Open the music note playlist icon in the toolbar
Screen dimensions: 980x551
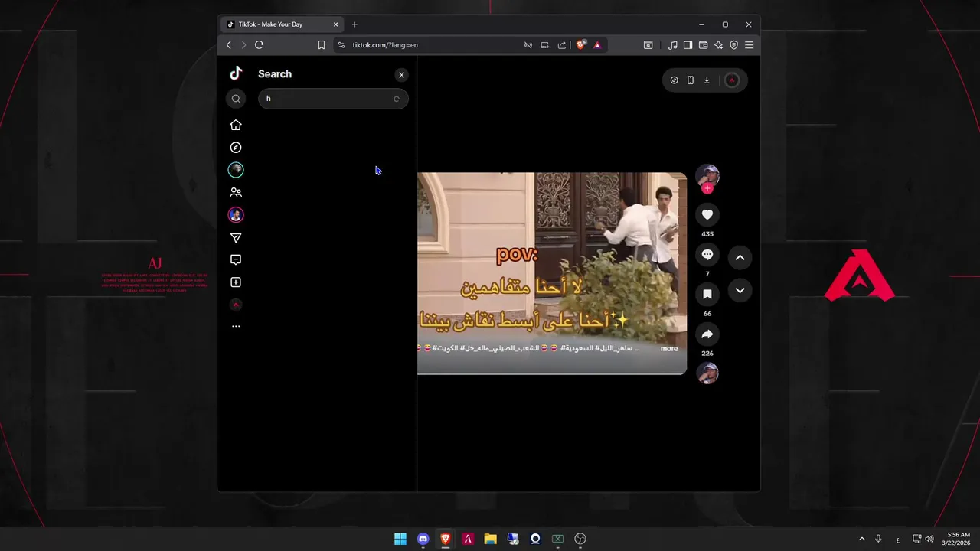click(672, 45)
